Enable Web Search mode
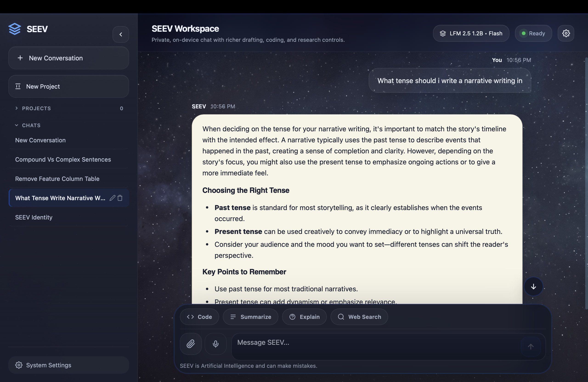The width and height of the screenshot is (588, 382). tap(359, 317)
